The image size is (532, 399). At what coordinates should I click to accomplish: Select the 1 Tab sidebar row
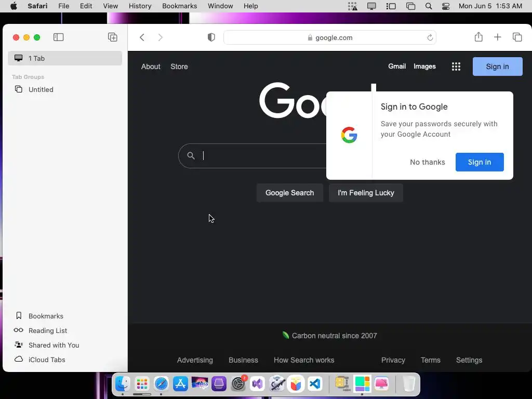pos(65,58)
